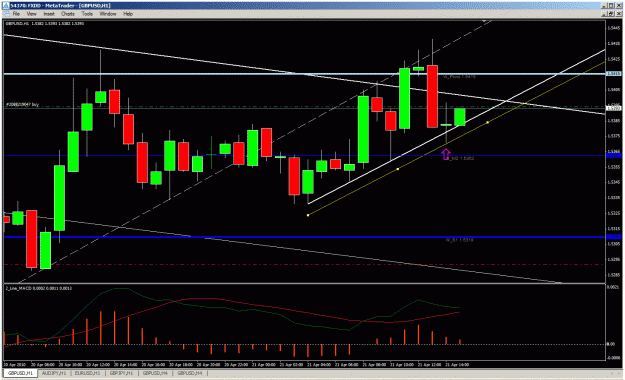Open the View menu
625x380 pixels.
pos(31,14)
